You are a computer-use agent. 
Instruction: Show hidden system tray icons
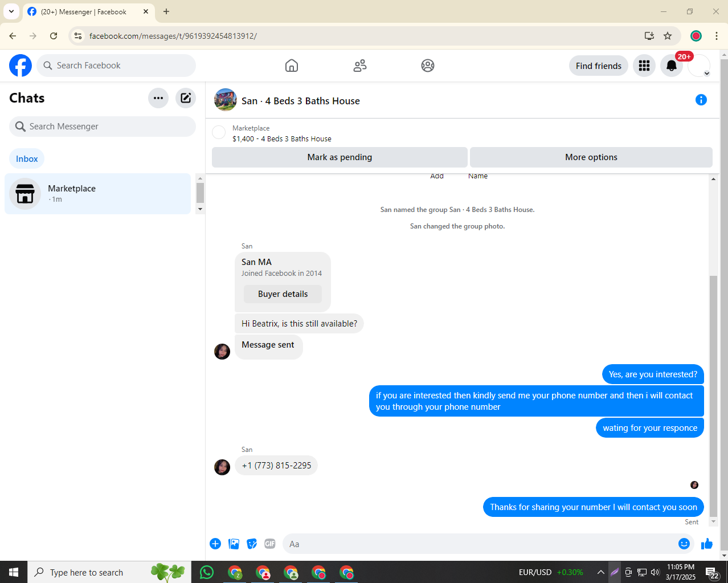coord(600,572)
